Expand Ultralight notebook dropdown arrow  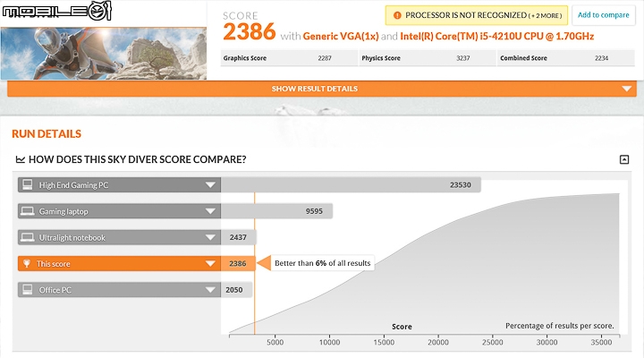pyautogui.click(x=210, y=237)
